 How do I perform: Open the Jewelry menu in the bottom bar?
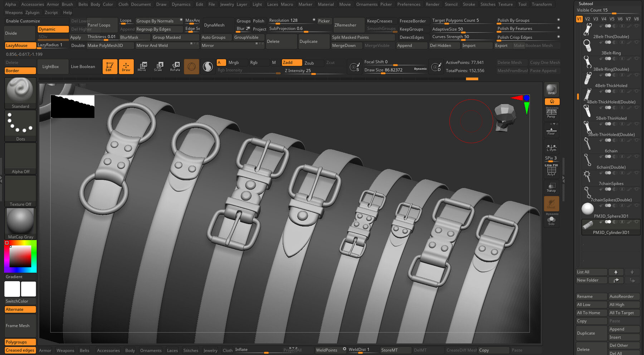[210, 350]
